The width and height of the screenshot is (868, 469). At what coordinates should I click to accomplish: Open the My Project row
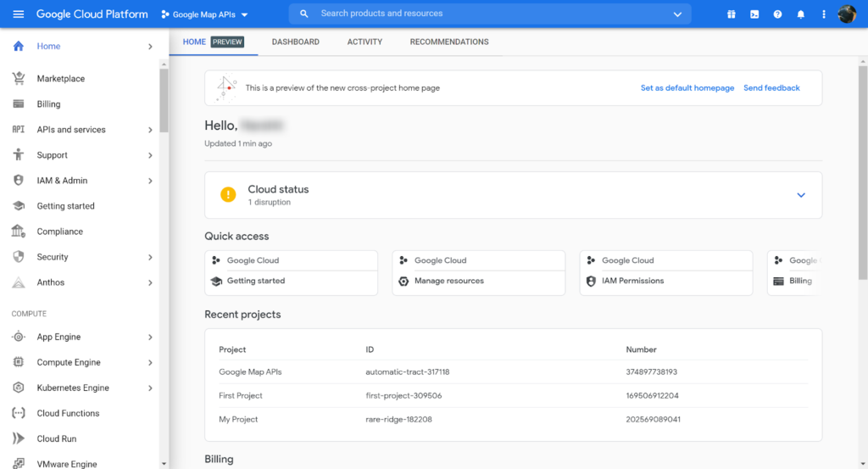[513, 419]
